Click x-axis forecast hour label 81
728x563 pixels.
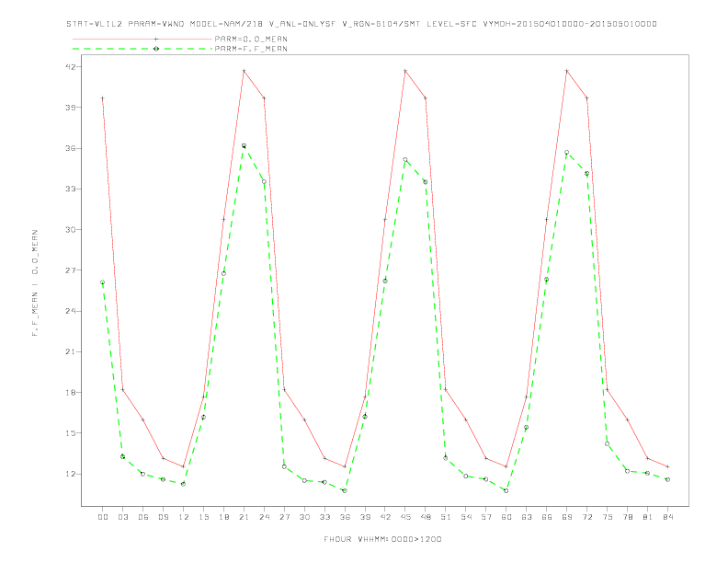(648, 517)
